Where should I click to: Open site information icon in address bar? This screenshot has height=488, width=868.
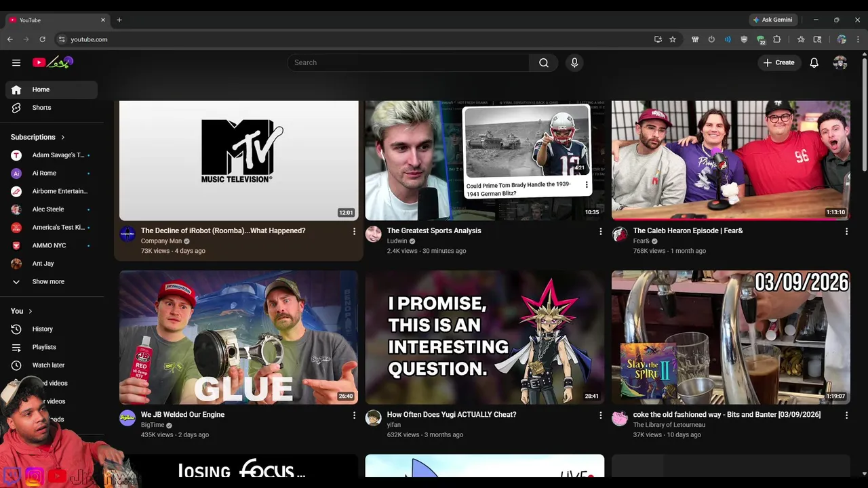point(62,39)
